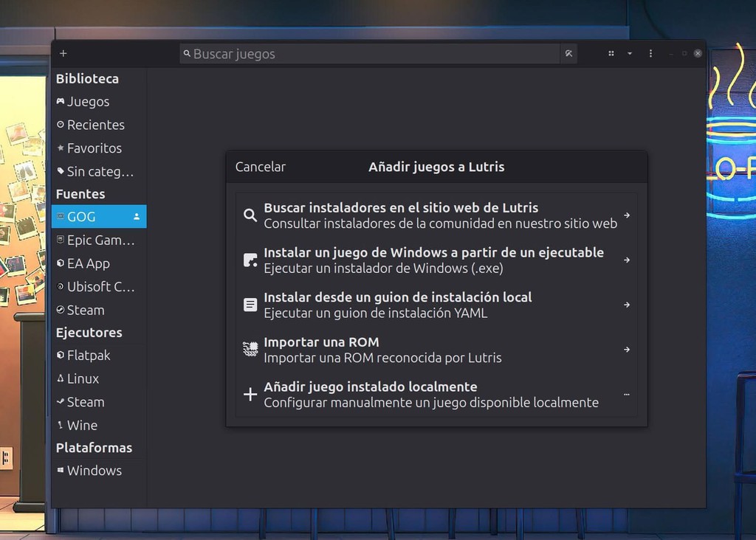Choose Añadir juego instalado localmente
Image resolution: width=756 pixels, height=540 pixels.
coord(436,395)
